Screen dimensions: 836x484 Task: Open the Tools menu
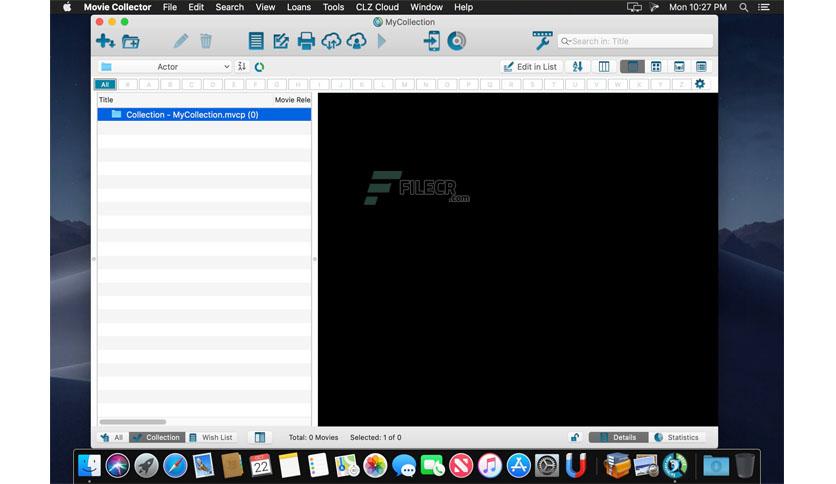(x=333, y=7)
